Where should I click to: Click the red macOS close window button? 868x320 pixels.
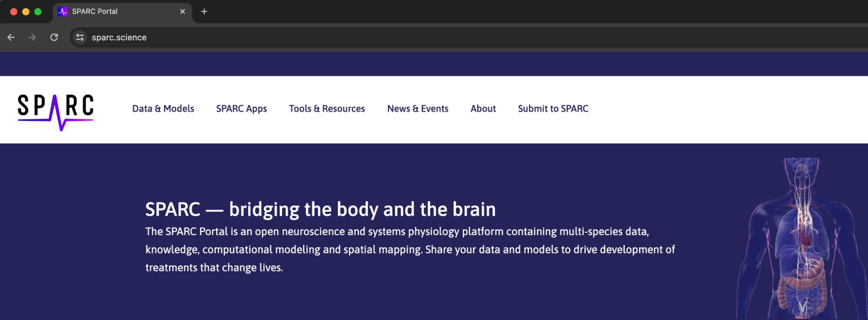tap(14, 12)
